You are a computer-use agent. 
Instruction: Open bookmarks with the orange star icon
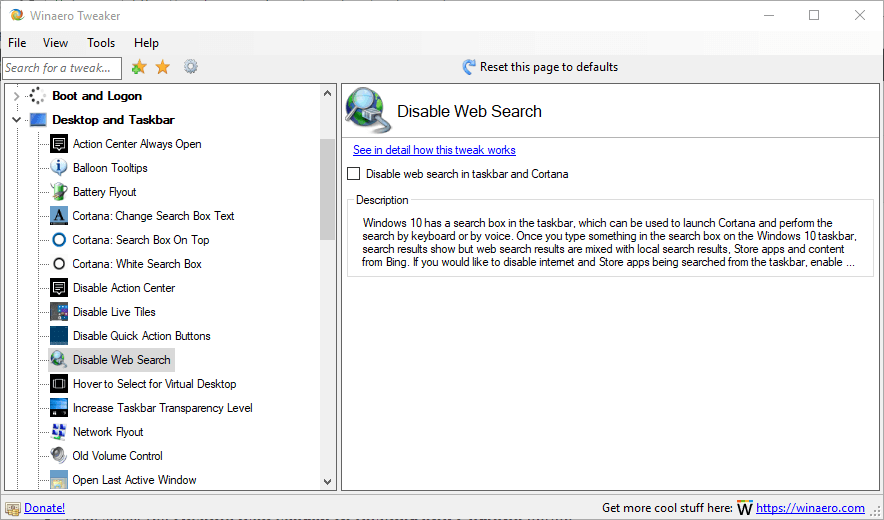point(163,67)
